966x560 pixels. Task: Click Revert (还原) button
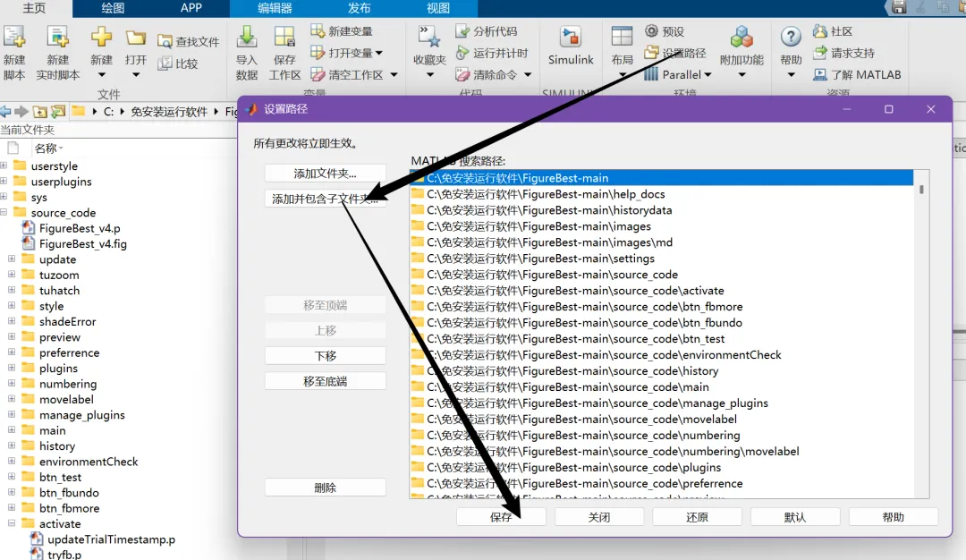[697, 517]
